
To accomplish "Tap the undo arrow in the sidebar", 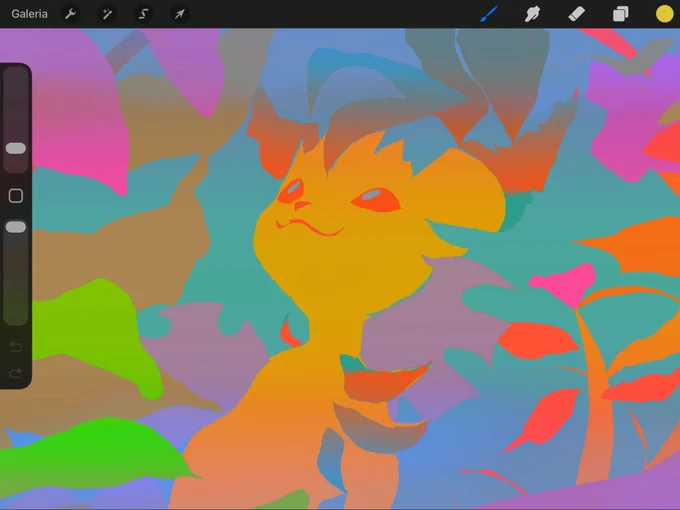I will (16, 347).
